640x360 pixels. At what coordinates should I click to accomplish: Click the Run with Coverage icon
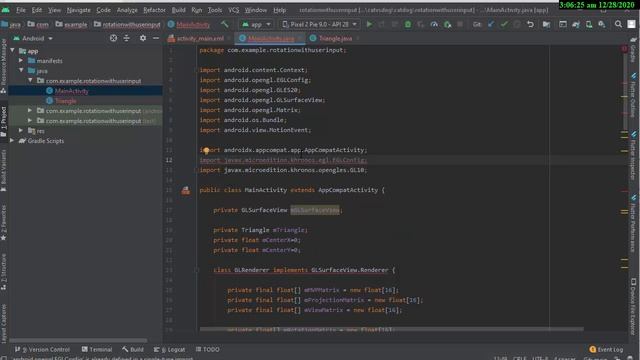coord(420,24)
